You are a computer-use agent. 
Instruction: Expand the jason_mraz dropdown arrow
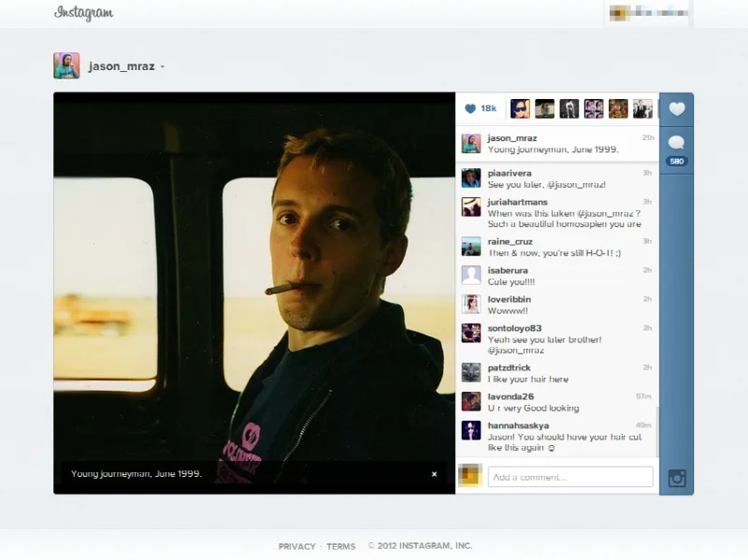[163, 67]
